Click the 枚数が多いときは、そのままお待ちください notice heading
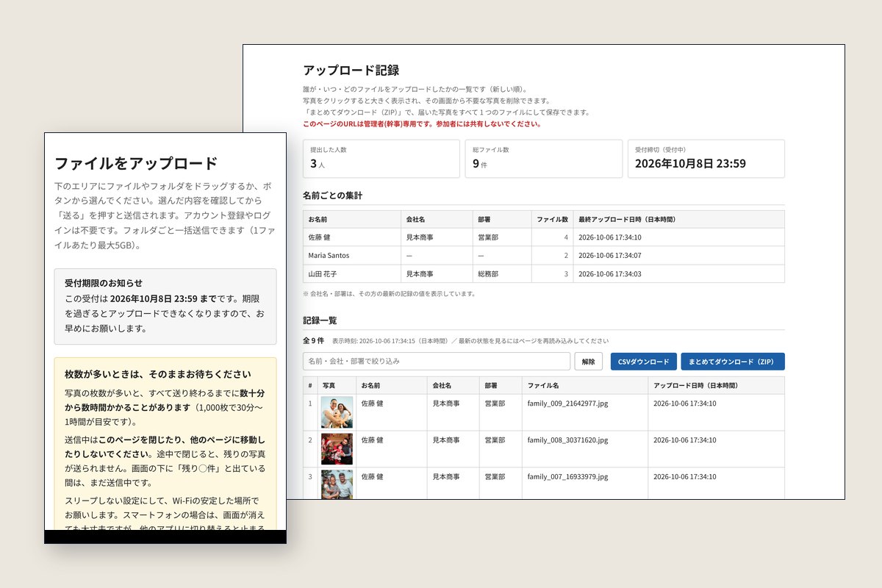 point(158,374)
